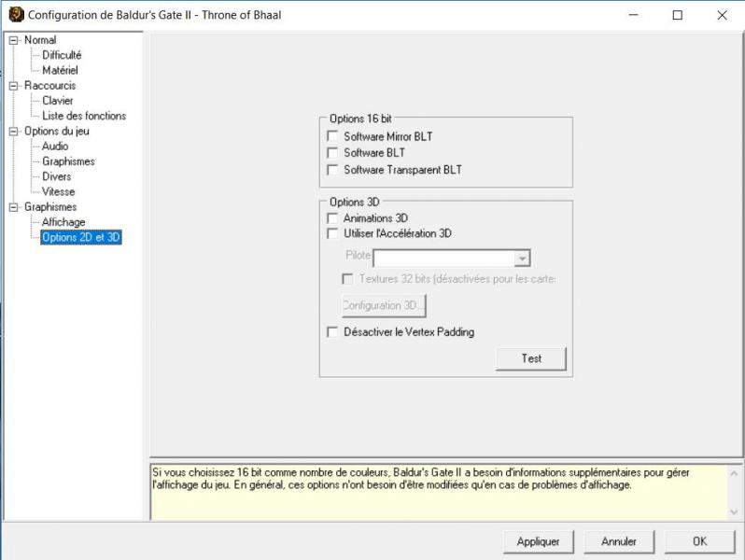Click the Configuration 3D button
The image size is (745, 560).
(384, 305)
